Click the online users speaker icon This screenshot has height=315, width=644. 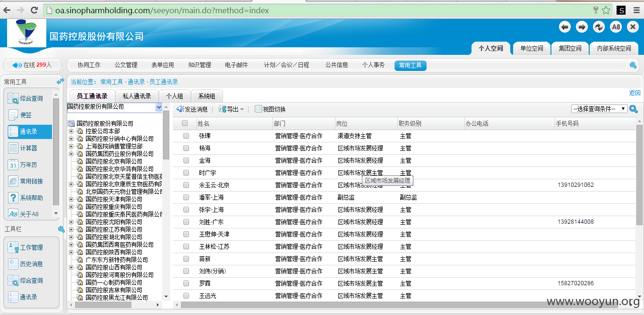(x=17, y=65)
